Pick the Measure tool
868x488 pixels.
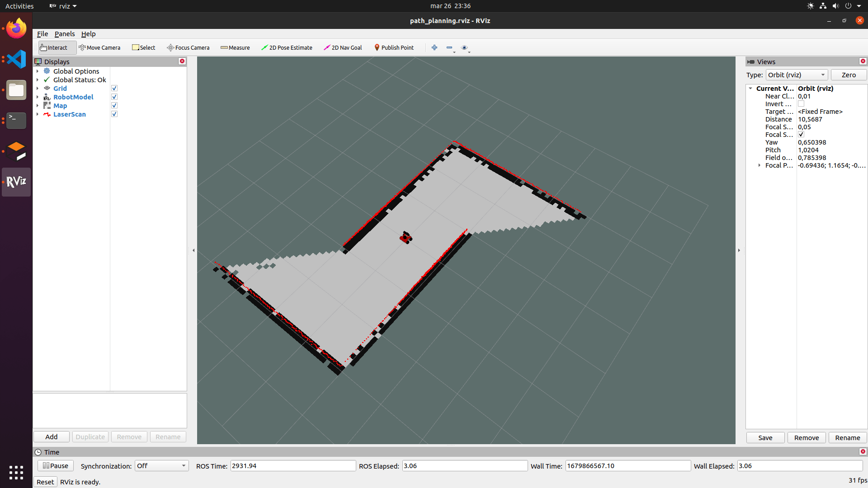point(235,47)
